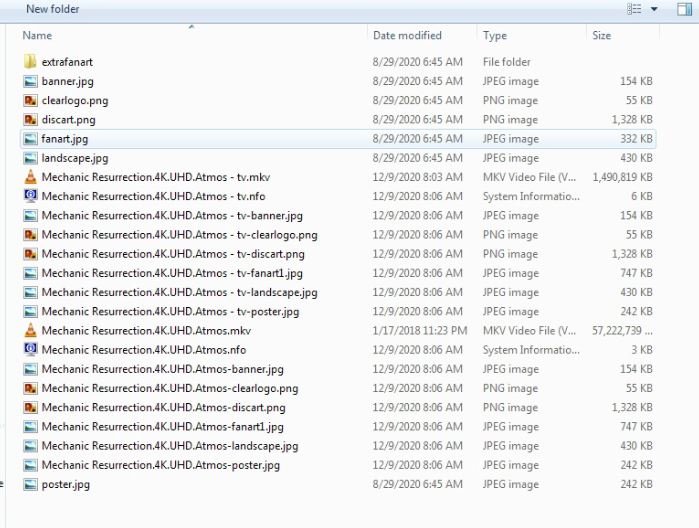Select Mechanic Resurrection.4K.UHD.Atmos - tv-banner.jpg name
This screenshot has height=528, width=699.
(172, 216)
